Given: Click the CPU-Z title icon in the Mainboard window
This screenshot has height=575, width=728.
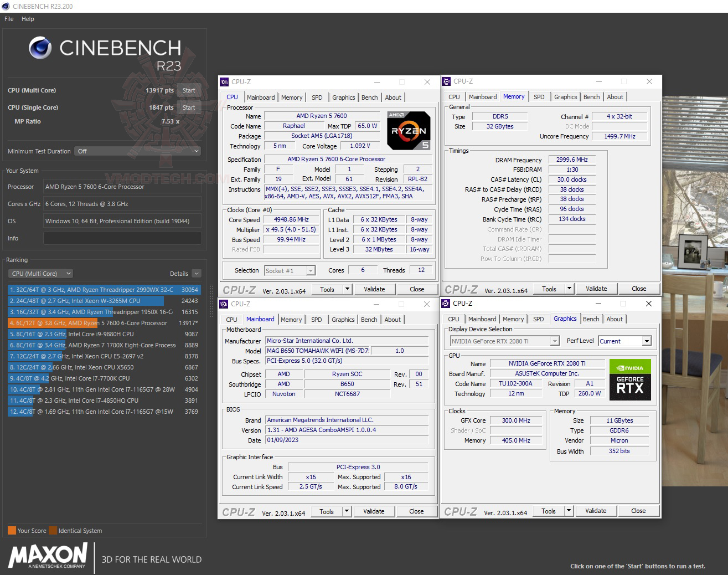Looking at the screenshot, I should click(224, 304).
